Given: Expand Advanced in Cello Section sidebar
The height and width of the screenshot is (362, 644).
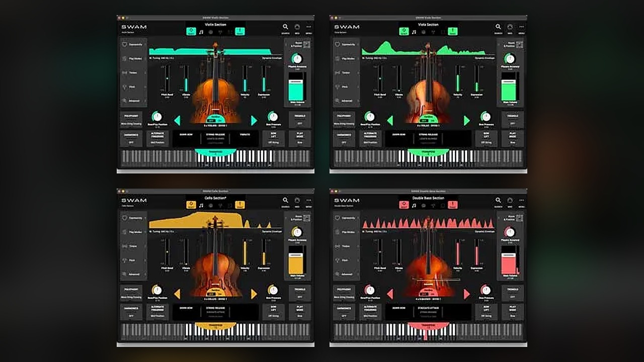Looking at the screenshot, I should click(x=134, y=274).
